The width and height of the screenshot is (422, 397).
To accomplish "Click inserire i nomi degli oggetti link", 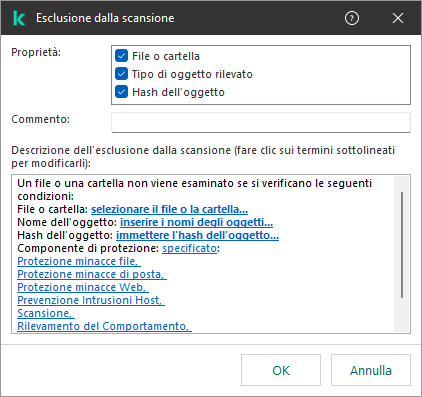I will (196, 222).
